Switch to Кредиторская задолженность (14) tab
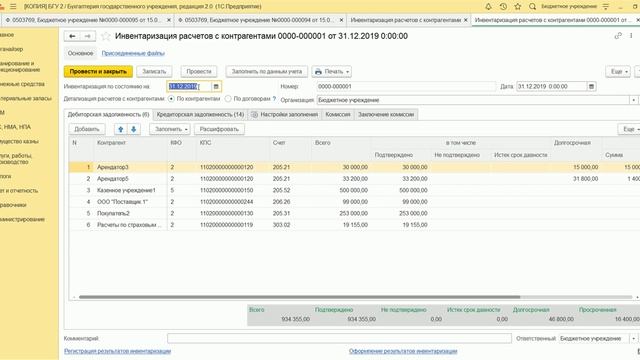Viewport: 640px width, 360px height. pos(200,115)
